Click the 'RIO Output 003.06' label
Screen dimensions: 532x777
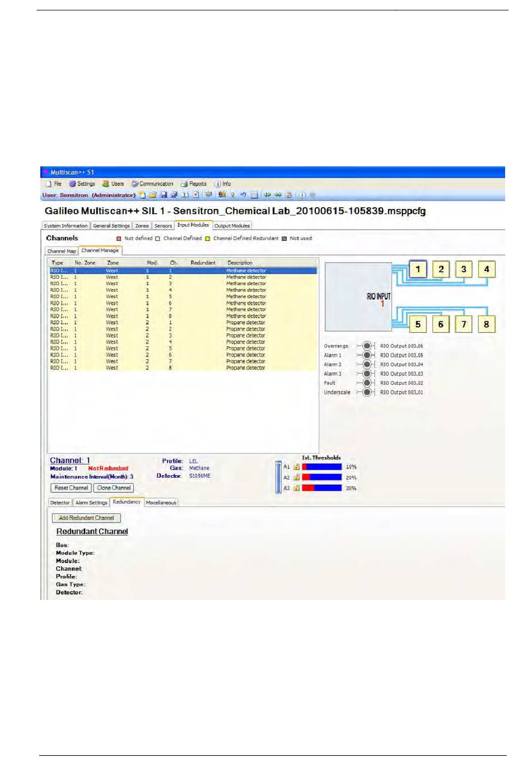click(402, 346)
